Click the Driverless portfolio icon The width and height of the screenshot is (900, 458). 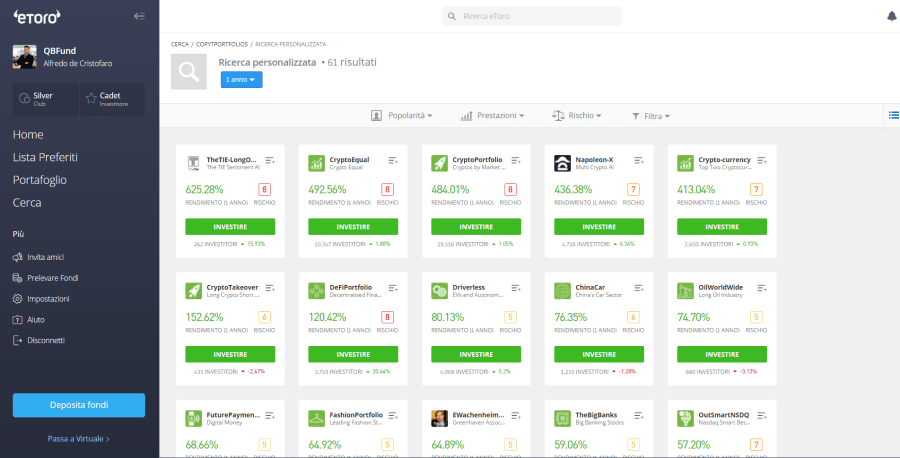(x=440, y=290)
